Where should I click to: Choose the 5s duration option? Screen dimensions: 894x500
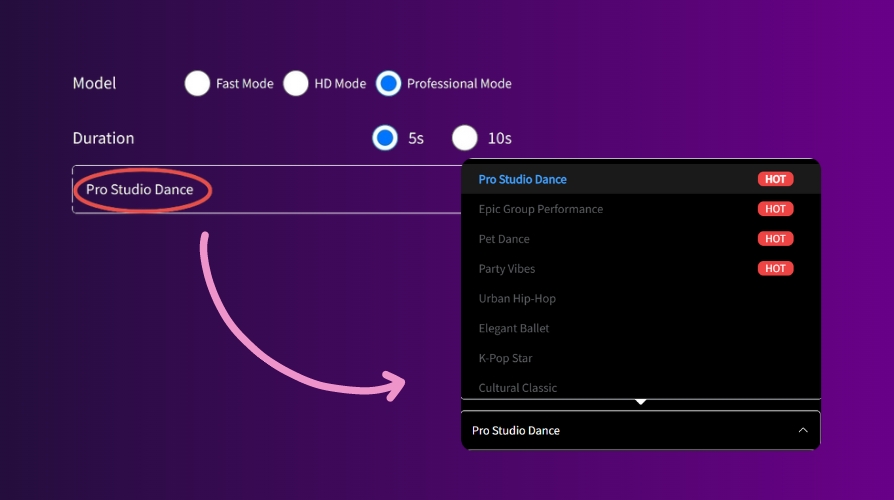pos(385,138)
